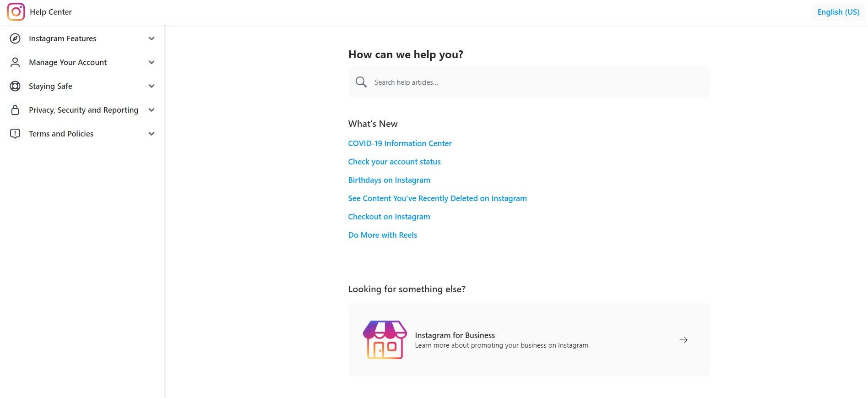Click the storefront icon for Instagram for Business
Viewport: 868px width, 398px height.
point(385,340)
